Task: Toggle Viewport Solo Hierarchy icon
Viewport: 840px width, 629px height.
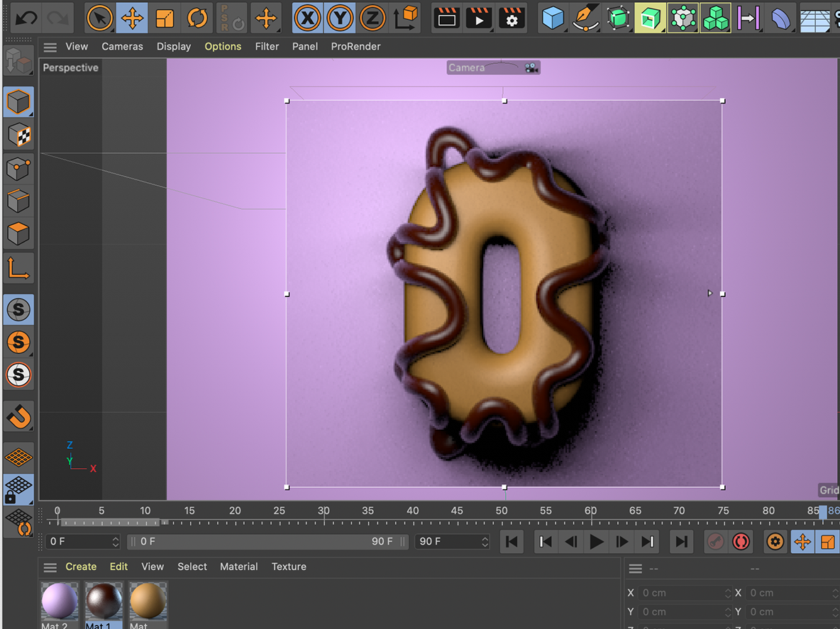Action: click(x=18, y=374)
